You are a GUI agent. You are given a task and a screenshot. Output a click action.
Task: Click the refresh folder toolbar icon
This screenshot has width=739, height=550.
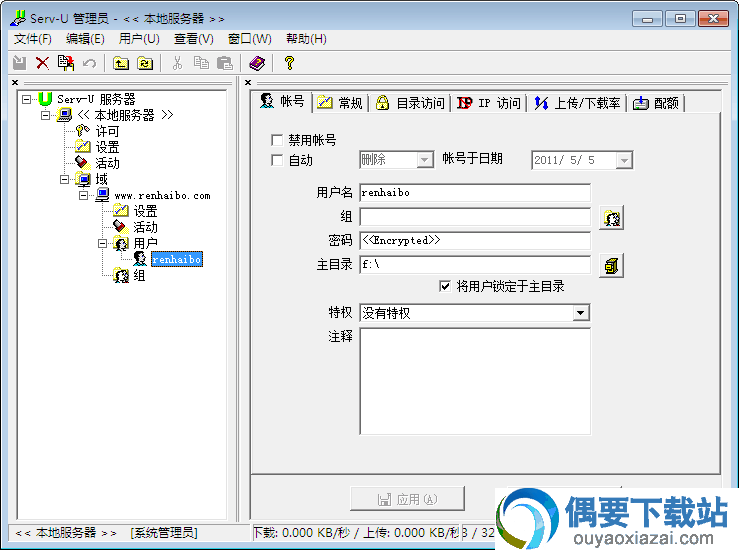(x=145, y=63)
